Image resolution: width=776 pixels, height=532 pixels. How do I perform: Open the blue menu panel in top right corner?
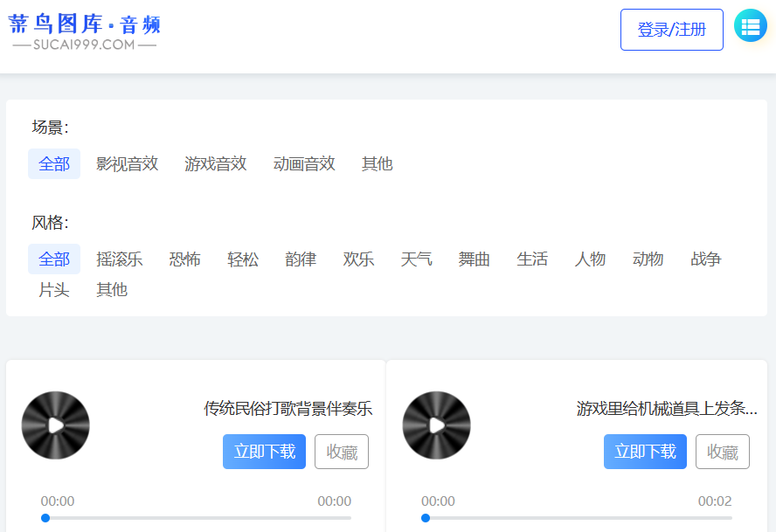(750, 26)
